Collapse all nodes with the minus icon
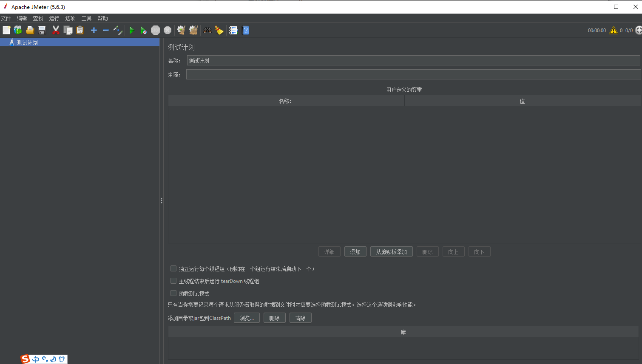 [106, 30]
